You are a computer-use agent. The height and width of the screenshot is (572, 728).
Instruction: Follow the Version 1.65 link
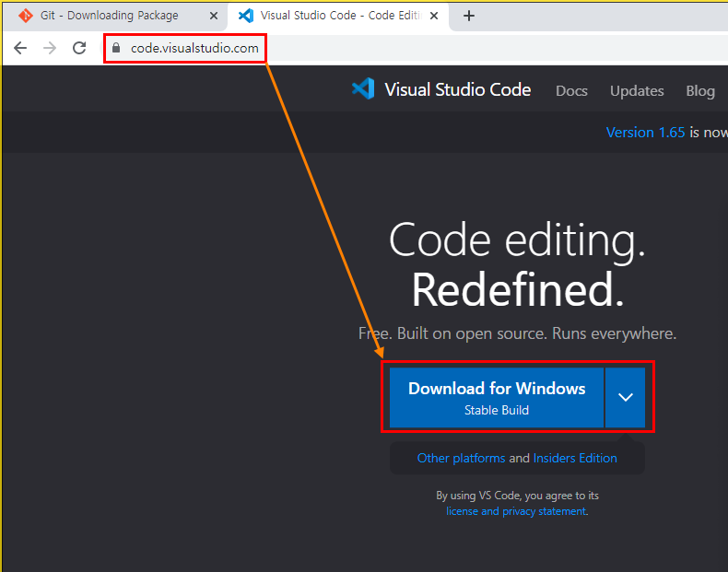click(x=645, y=133)
